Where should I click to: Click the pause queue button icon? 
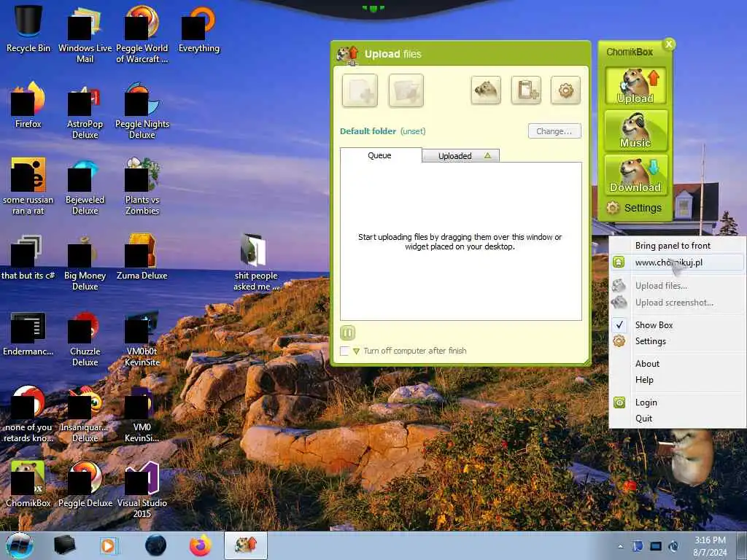pyautogui.click(x=348, y=332)
